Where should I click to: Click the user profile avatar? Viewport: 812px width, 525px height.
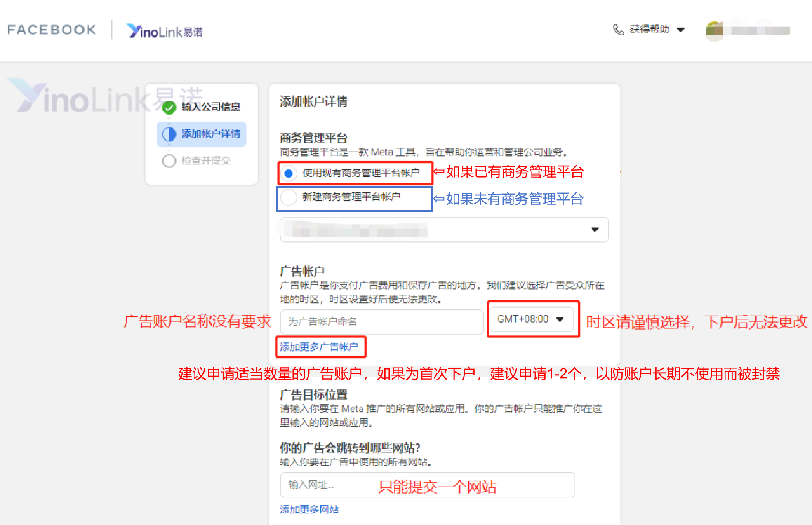pos(715,31)
